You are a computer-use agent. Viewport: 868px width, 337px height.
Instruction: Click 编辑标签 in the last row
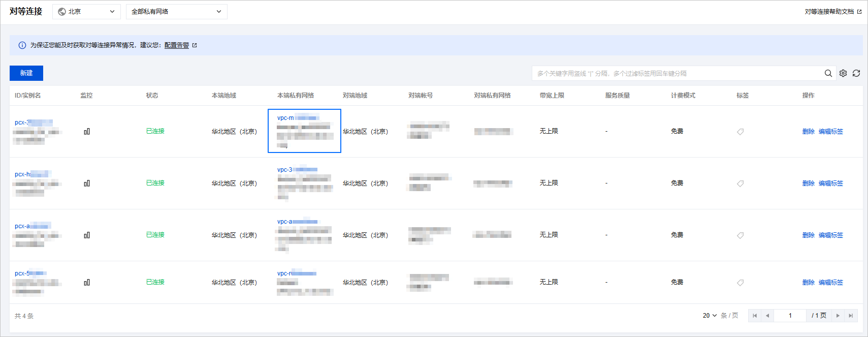(831, 282)
